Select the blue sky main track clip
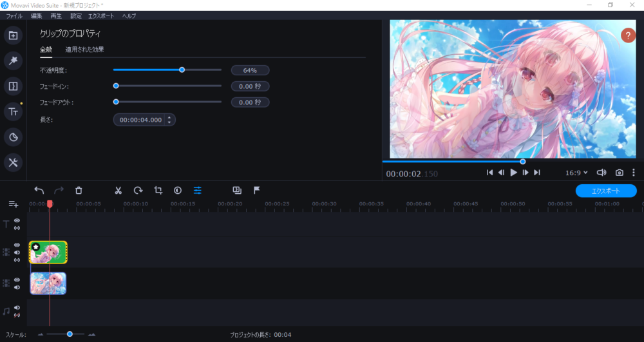Screen dimensions: 644x342 pos(48,283)
